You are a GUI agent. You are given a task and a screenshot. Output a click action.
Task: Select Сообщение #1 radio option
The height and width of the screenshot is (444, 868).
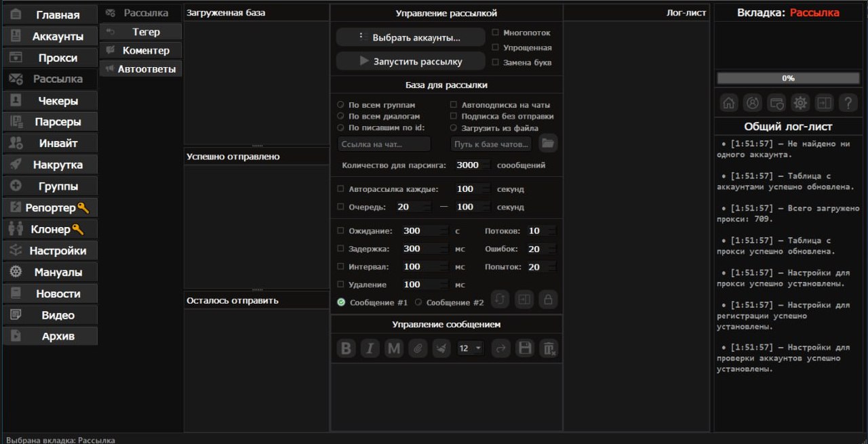click(x=341, y=302)
